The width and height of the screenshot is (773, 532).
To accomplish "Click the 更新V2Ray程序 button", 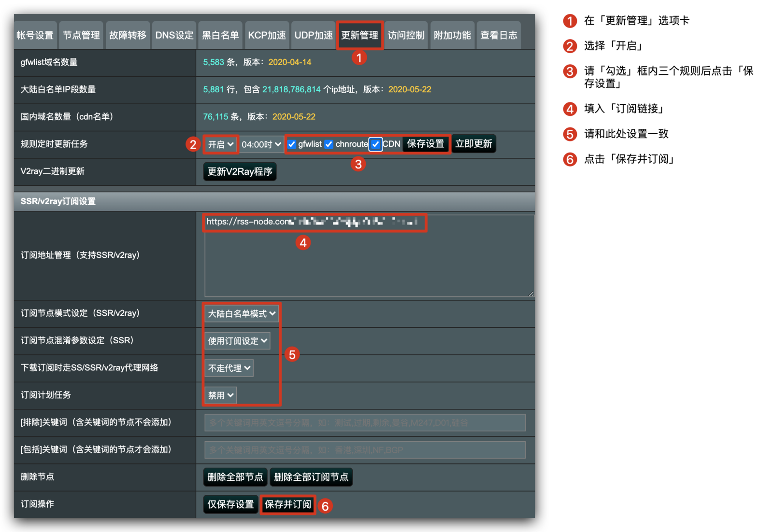I will click(240, 172).
